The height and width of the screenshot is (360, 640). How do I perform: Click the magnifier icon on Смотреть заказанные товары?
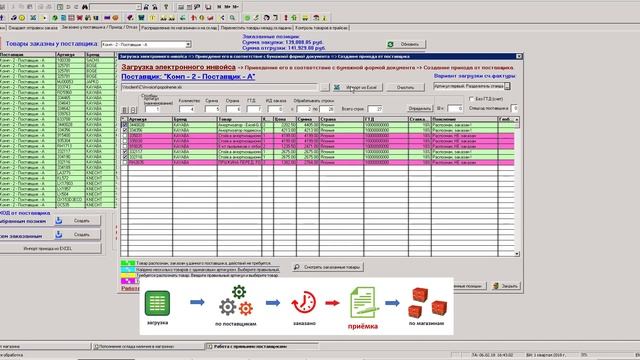297,267
